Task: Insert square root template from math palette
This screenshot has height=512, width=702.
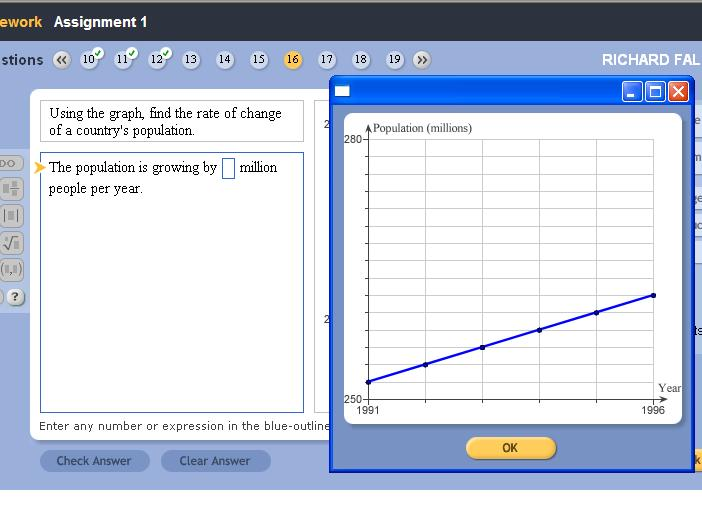Action: [11, 243]
